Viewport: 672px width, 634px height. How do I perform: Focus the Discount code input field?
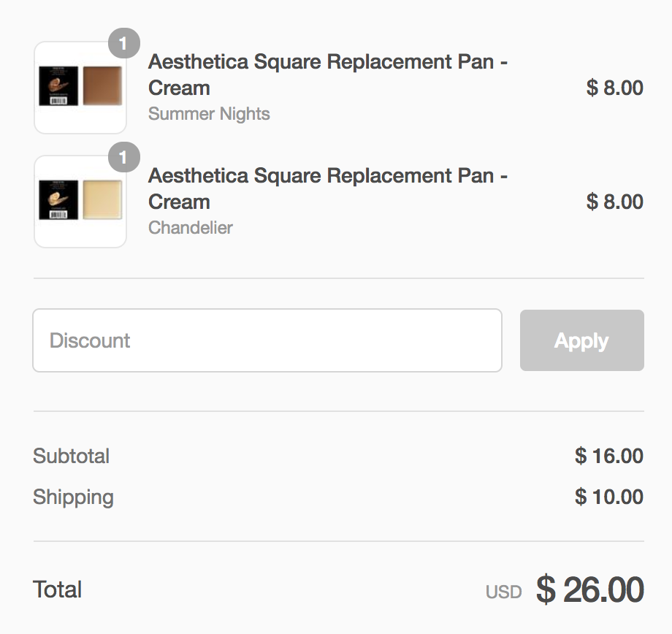(x=267, y=340)
